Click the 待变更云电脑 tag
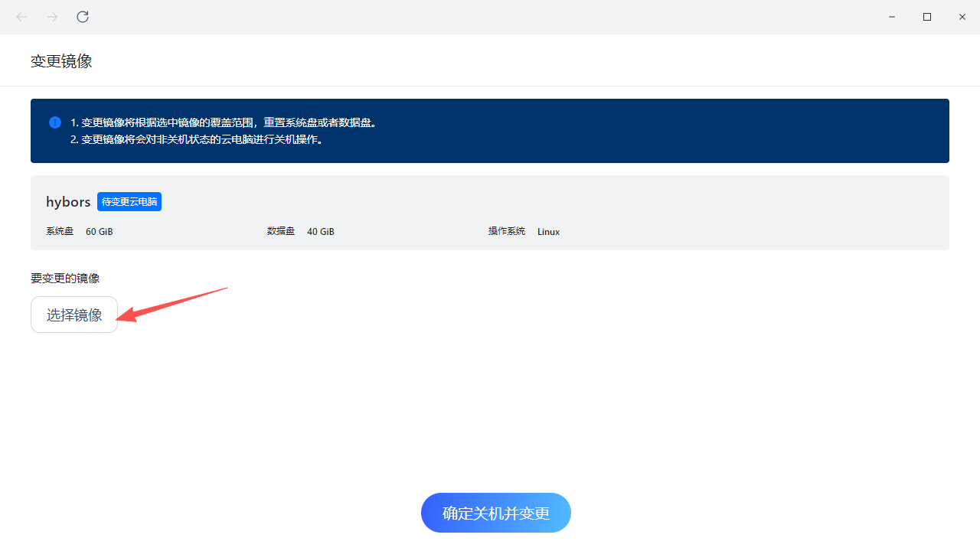Screen dimensions: 980x551 coord(129,202)
